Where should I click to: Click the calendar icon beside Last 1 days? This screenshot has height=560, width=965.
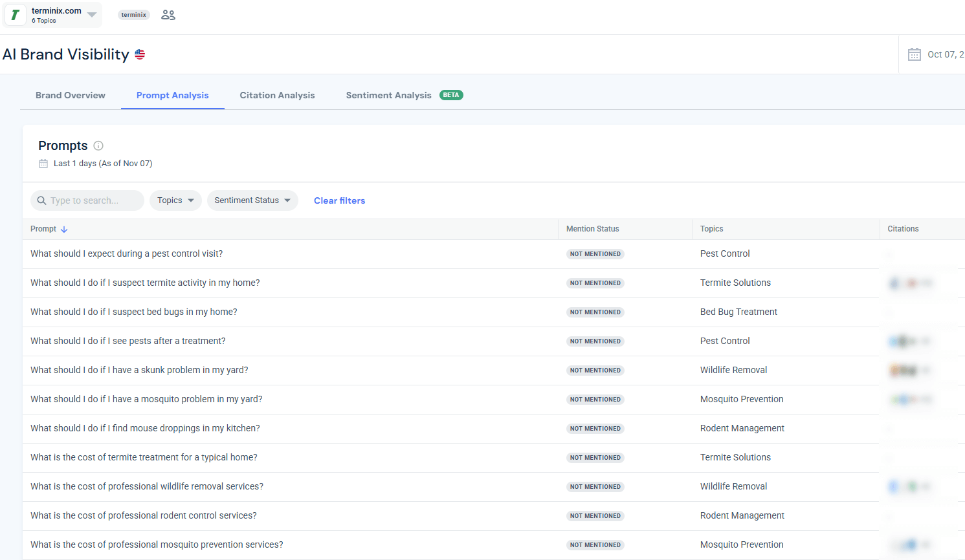pyautogui.click(x=43, y=164)
